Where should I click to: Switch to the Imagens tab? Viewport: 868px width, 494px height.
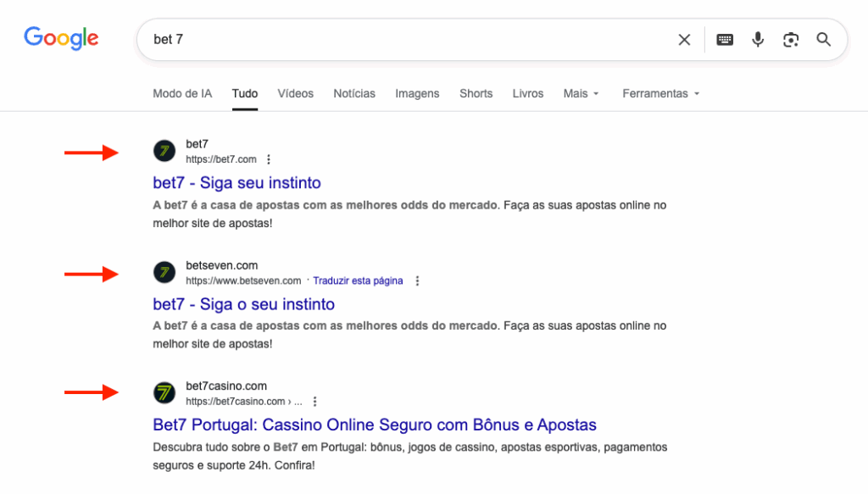click(417, 93)
